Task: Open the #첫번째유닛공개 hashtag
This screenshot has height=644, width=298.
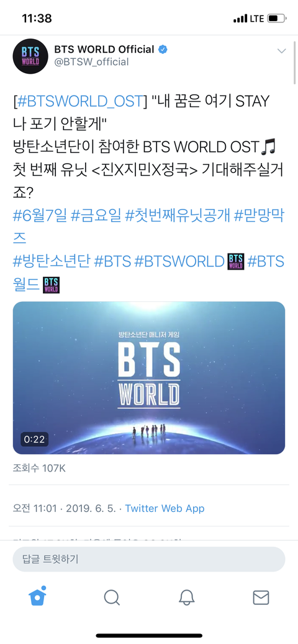Action: (177, 215)
